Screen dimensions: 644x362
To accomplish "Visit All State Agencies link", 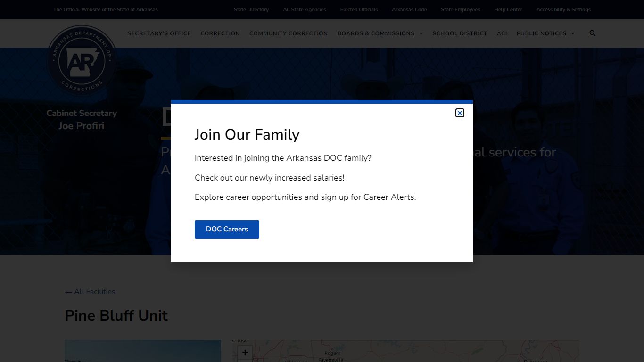I will 305,9.
